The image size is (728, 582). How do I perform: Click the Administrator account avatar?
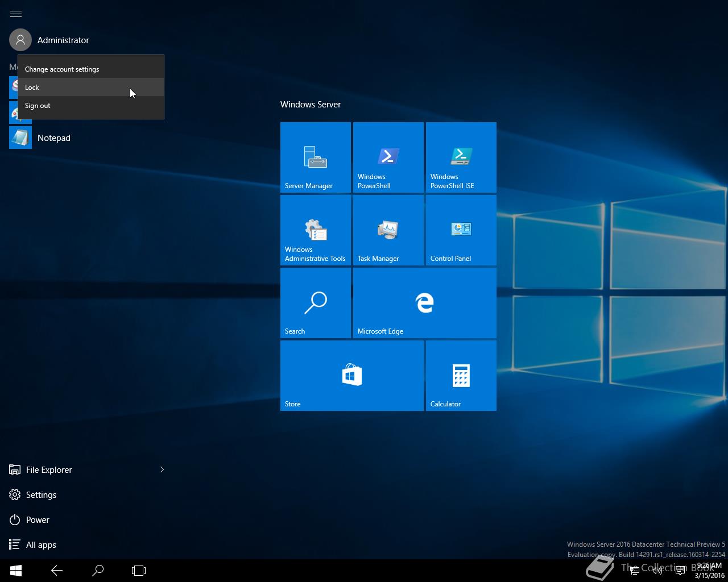(20, 40)
